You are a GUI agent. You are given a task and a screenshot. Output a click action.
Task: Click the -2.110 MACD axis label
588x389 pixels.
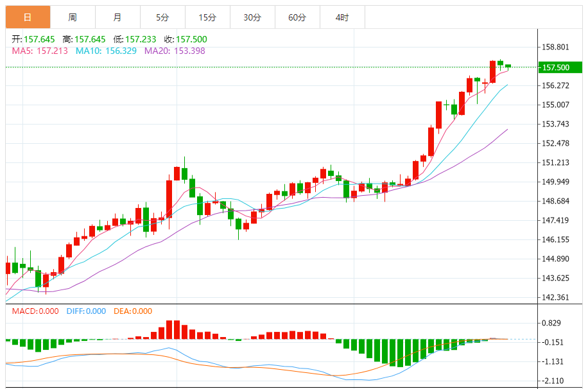coord(553,381)
